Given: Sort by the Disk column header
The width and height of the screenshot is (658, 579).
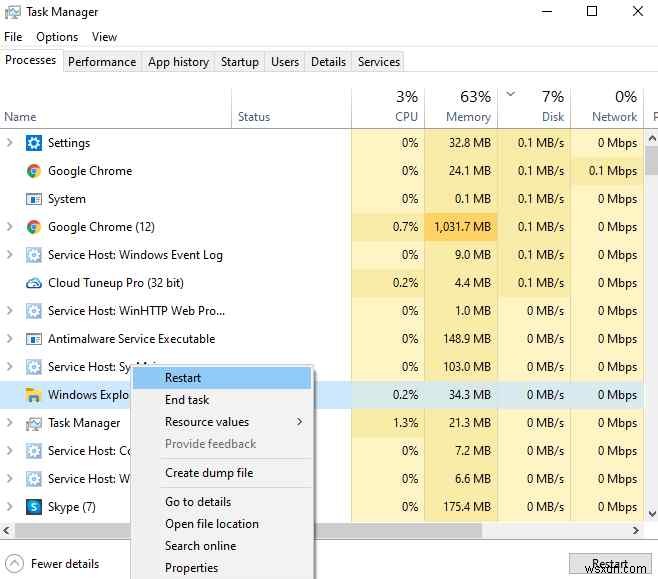Looking at the screenshot, I should 534,108.
